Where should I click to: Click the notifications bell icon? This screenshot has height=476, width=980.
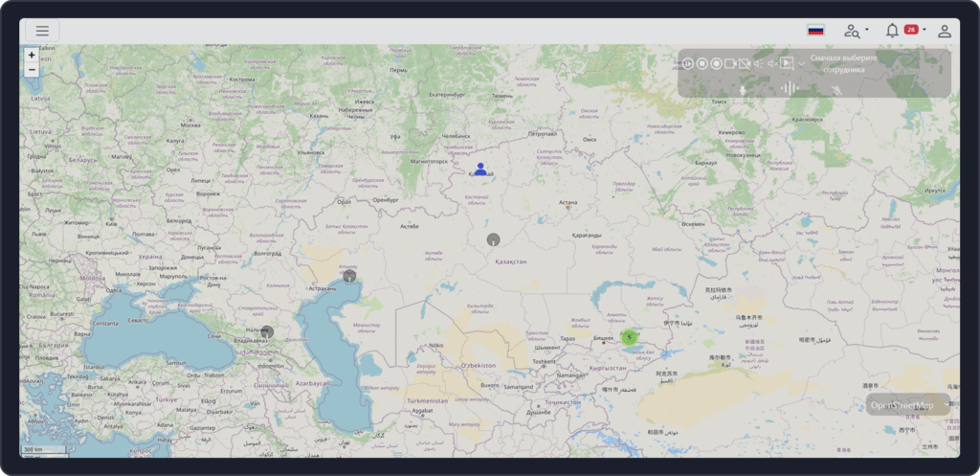pyautogui.click(x=892, y=31)
